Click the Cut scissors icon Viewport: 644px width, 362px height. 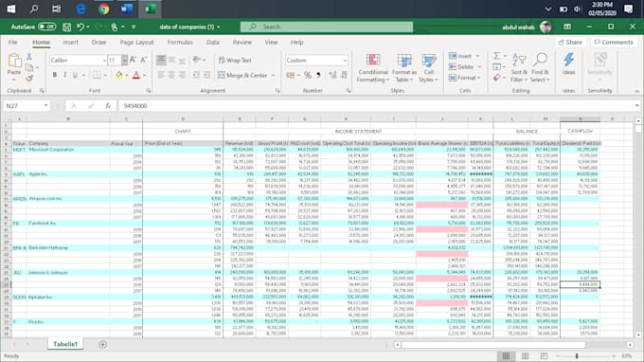point(29,57)
